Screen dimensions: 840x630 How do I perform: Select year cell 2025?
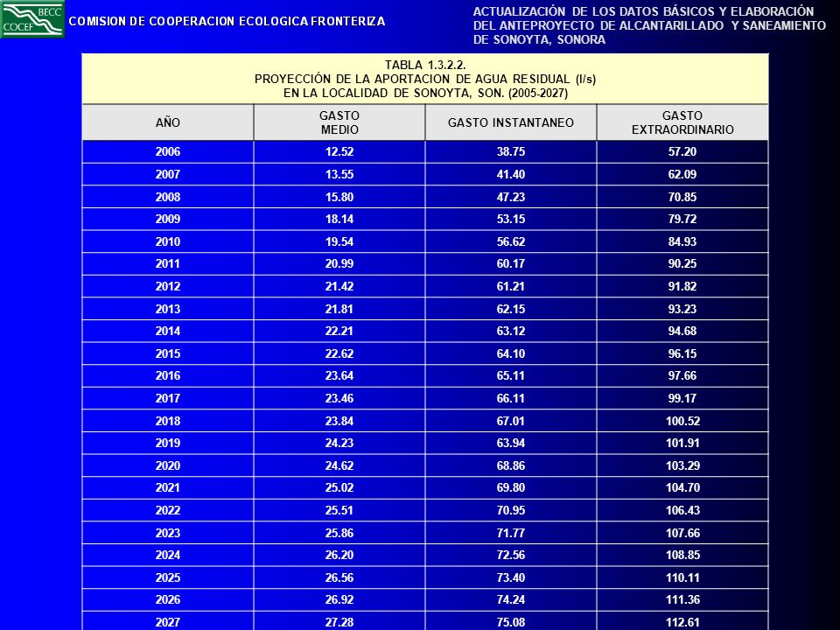pyautogui.click(x=168, y=577)
